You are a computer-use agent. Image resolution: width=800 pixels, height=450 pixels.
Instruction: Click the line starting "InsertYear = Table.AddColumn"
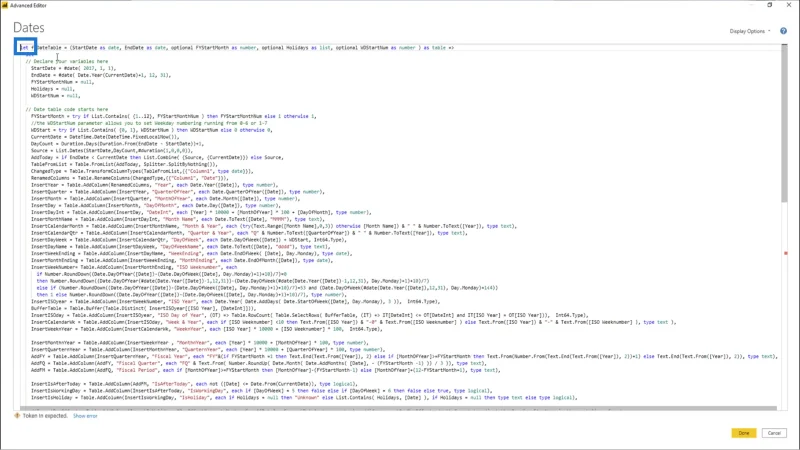(x=155, y=185)
